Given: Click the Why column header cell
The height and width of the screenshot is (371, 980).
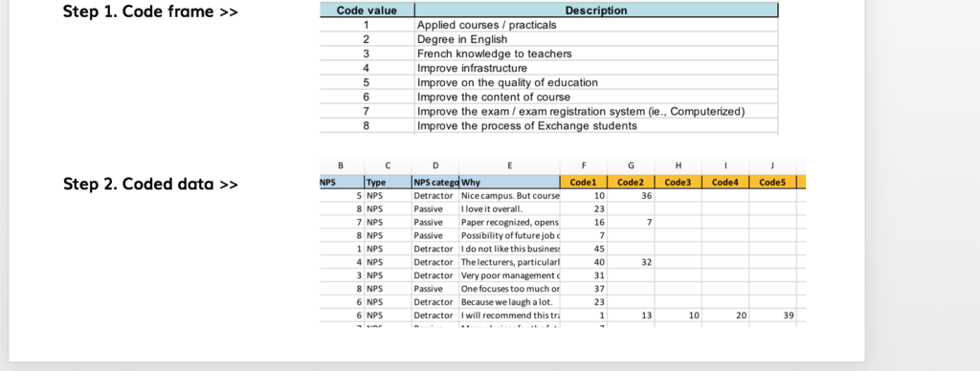Looking at the screenshot, I should coord(509,183).
